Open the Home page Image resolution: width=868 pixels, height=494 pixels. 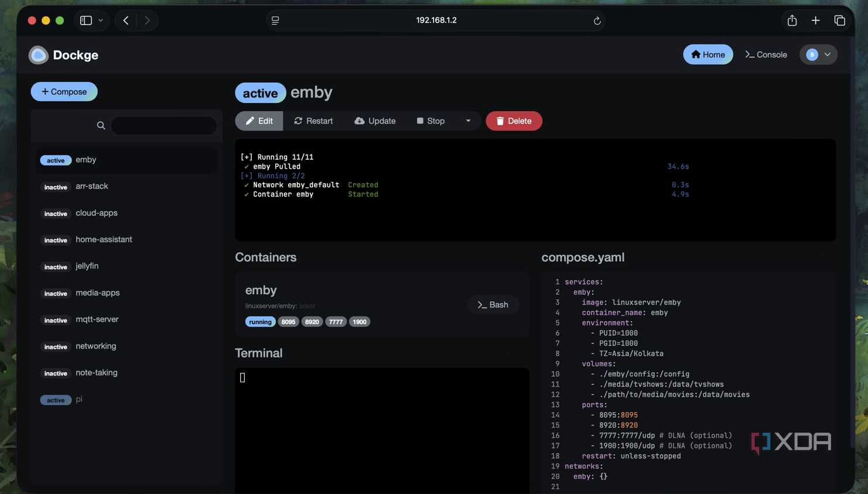coord(708,54)
